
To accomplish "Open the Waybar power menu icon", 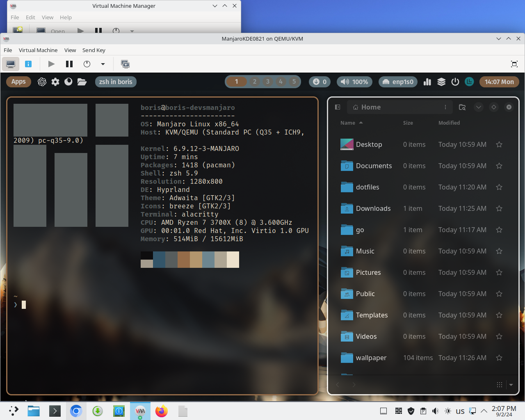I will [455, 82].
